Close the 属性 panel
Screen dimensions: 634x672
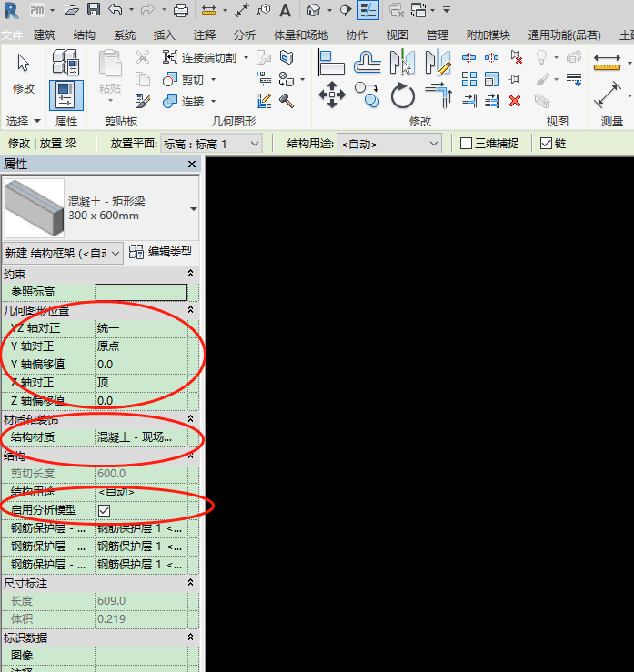pyautogui.click(x=192, y=165)
